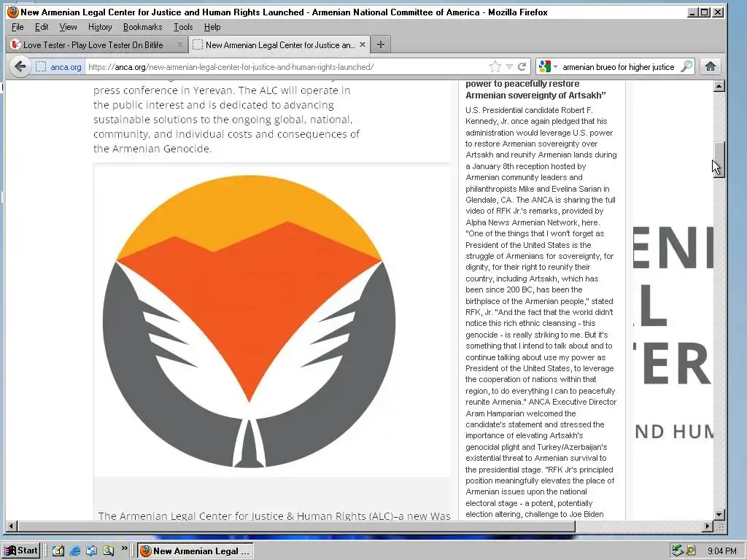Click the magnifier search quick launch icon

pos(108,551)
